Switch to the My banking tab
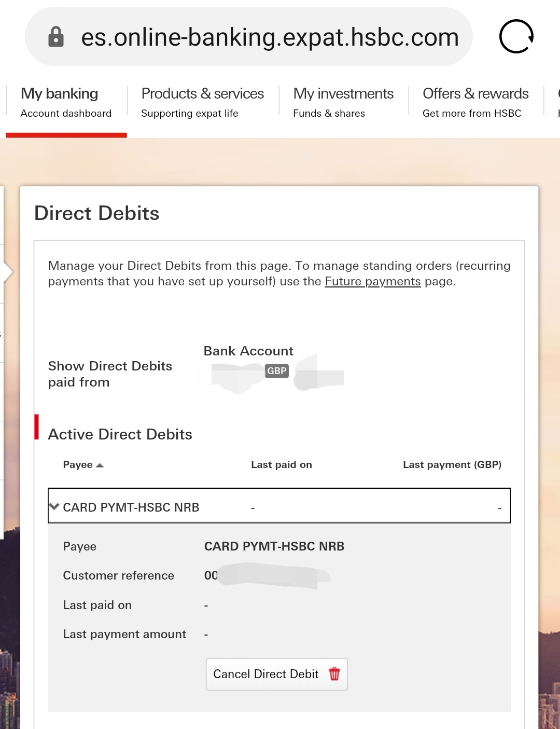The image size is (560, 729). point(66,102)
